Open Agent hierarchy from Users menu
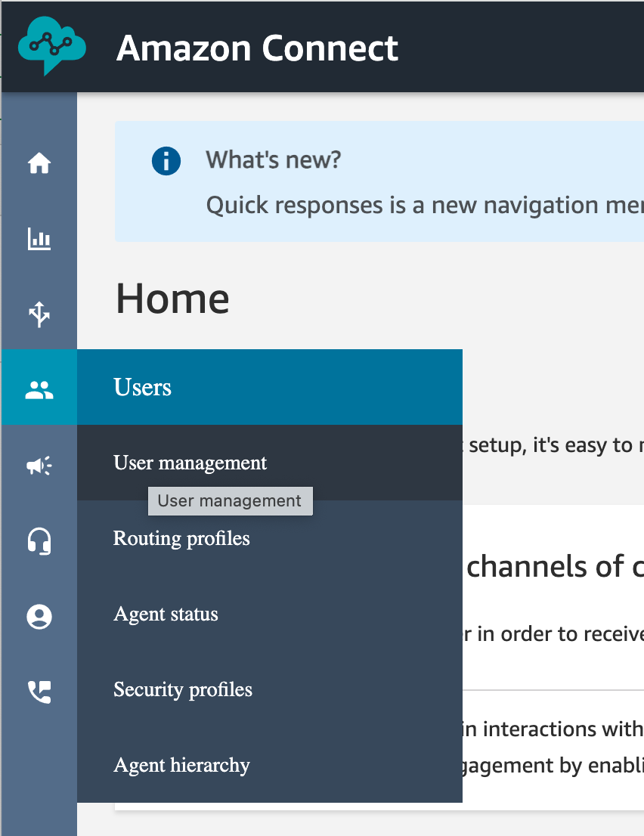 (270, 765)
